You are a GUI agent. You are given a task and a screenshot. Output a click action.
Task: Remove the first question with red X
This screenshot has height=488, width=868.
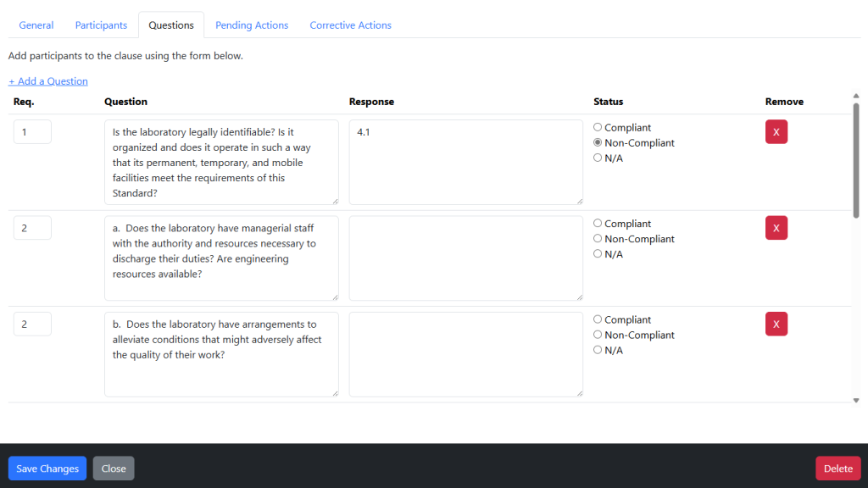pyautogui.click(x=776, y=131)
